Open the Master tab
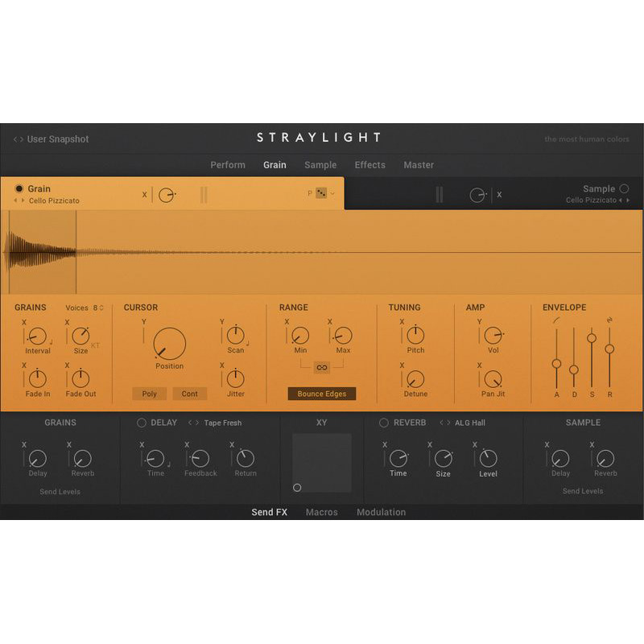 [419, 165]
